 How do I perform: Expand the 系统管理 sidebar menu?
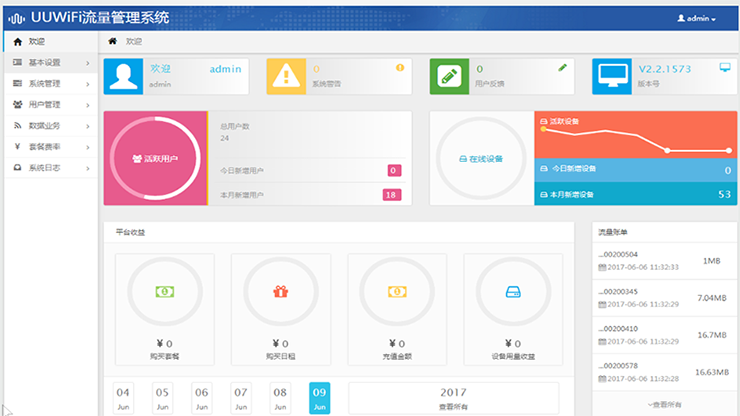tap(49, 83)
